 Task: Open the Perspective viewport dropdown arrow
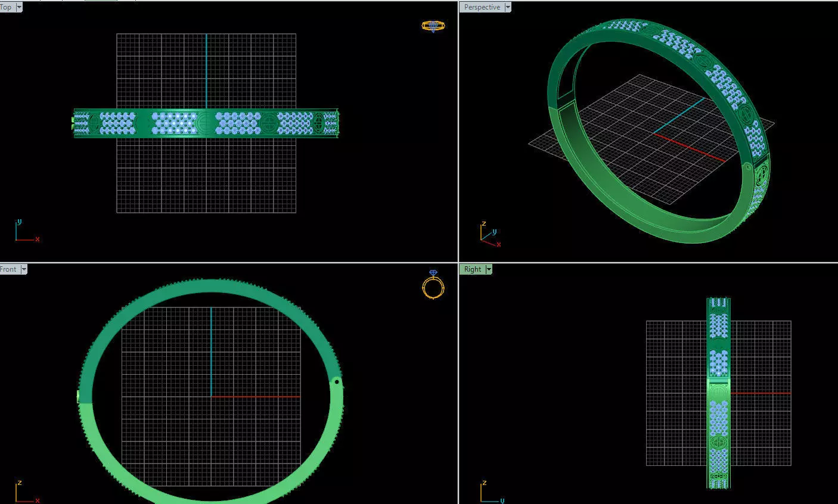(508, 7)
